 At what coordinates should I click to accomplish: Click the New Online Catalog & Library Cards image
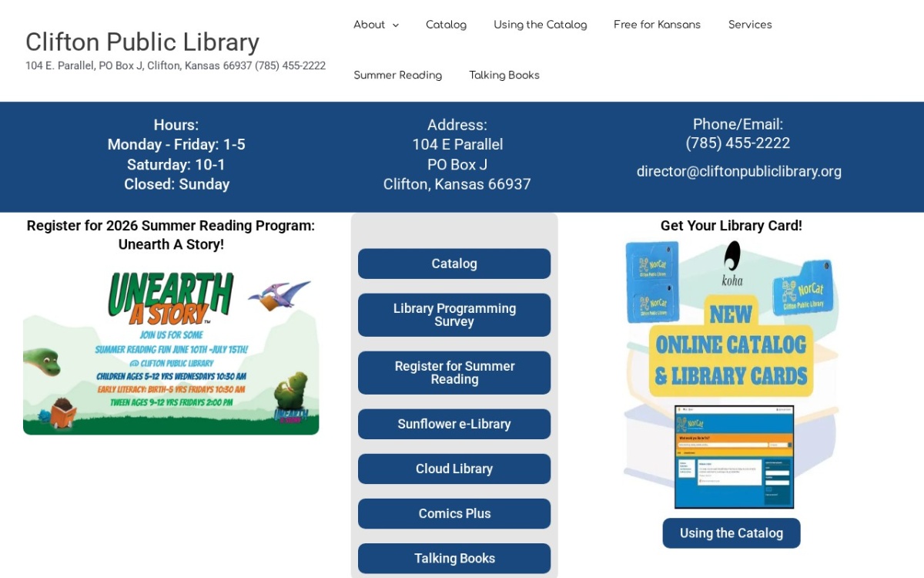pos(731,375)
